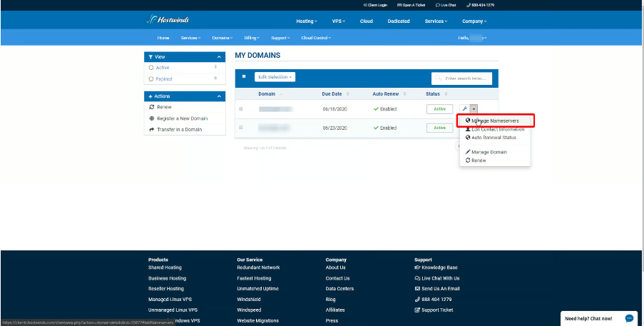644x326 pixels.
Task: Collapse the View panel
Action: coord(219,57)
